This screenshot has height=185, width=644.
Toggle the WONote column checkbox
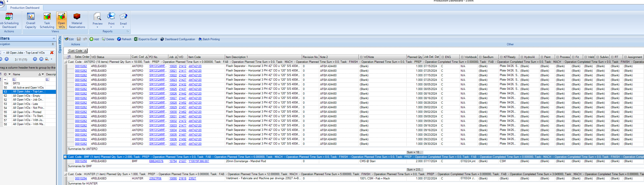(x=361, y=57)
